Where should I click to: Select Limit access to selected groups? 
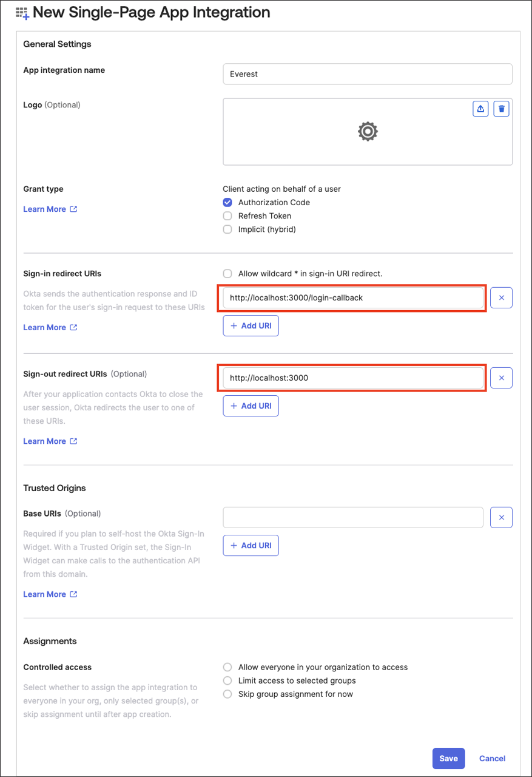227,680
